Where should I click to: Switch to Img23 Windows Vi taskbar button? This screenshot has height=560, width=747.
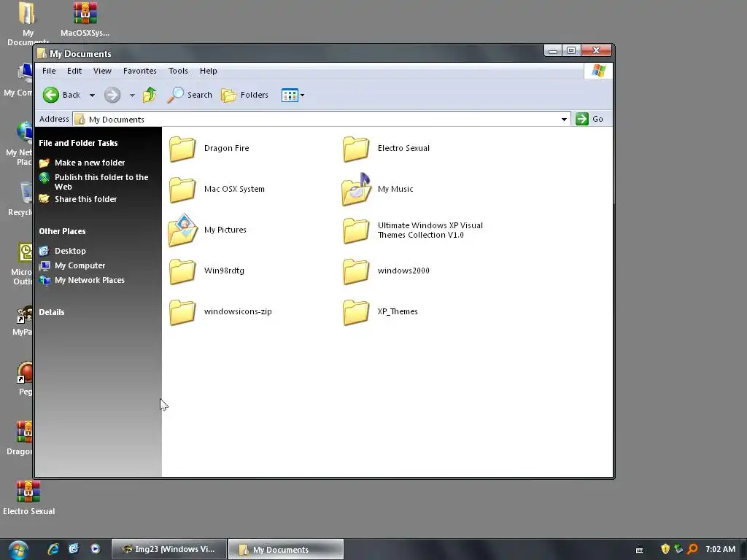(x=169, y=550)
